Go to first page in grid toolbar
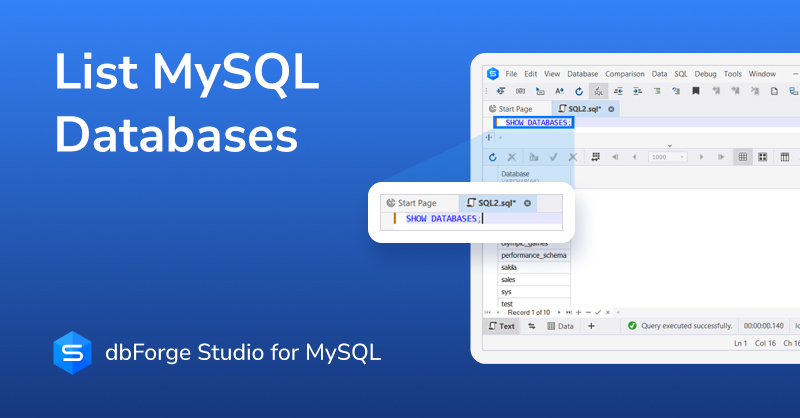Image resolution: width=800 pixels, height=418 pixels. pos(615,157)
